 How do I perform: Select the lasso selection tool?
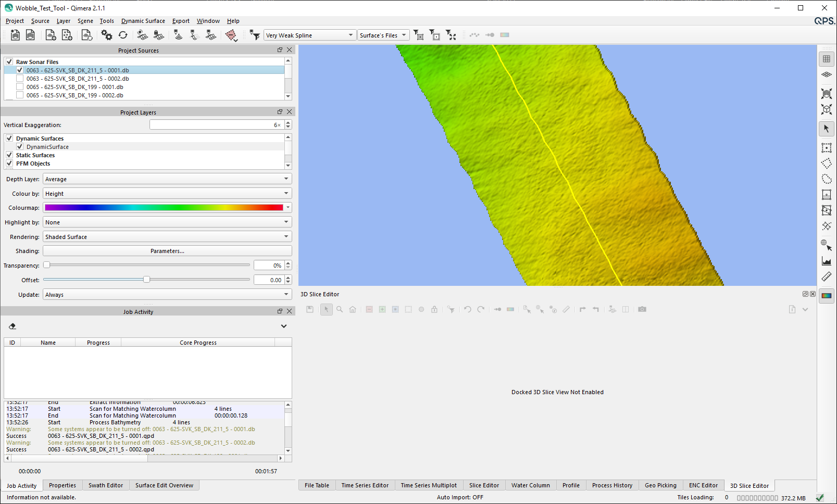click(827, 179)
